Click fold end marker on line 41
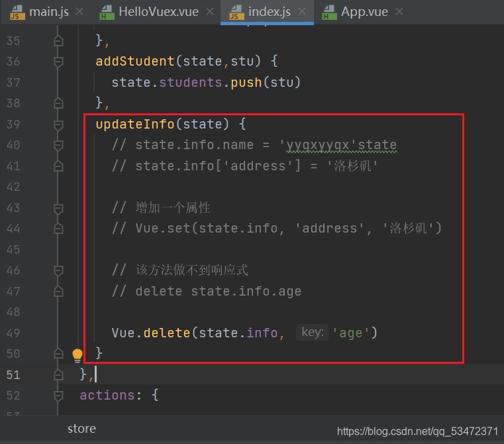Viewport: 504px width, 444px height. click(58, 166)
